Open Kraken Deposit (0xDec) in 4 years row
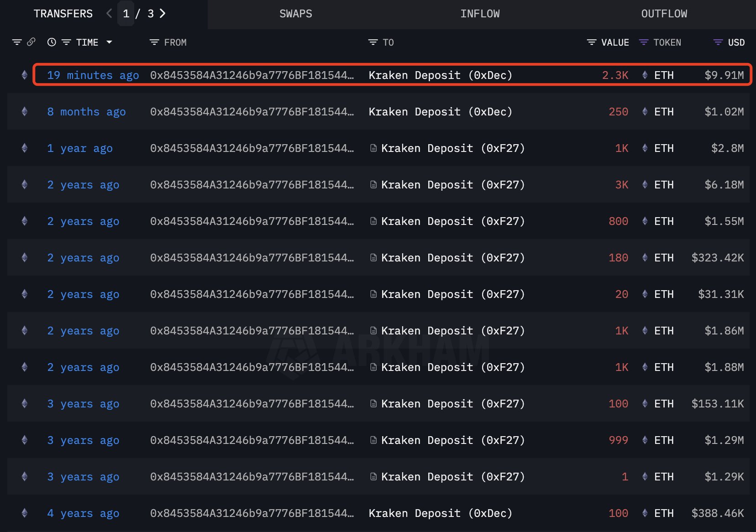The height and width of the screenshot is (532, 756). click(x=441, y=513)
